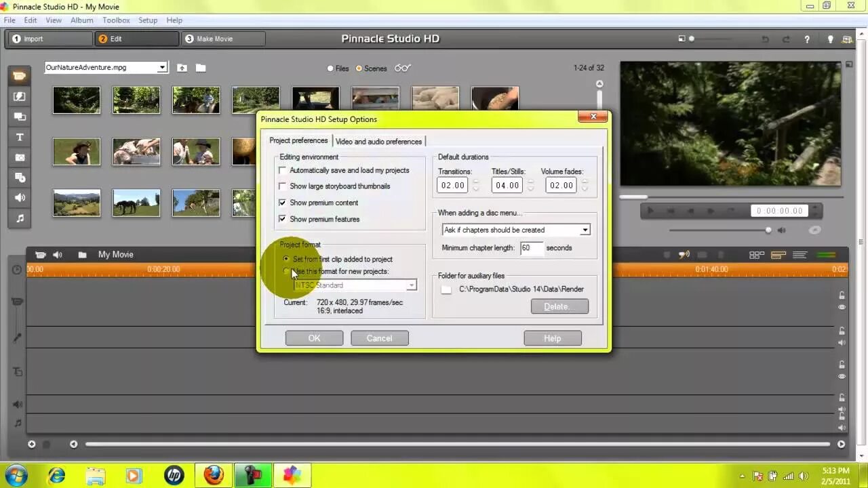
Task: Click the Undo arrow icon
Action: [765, 39]
